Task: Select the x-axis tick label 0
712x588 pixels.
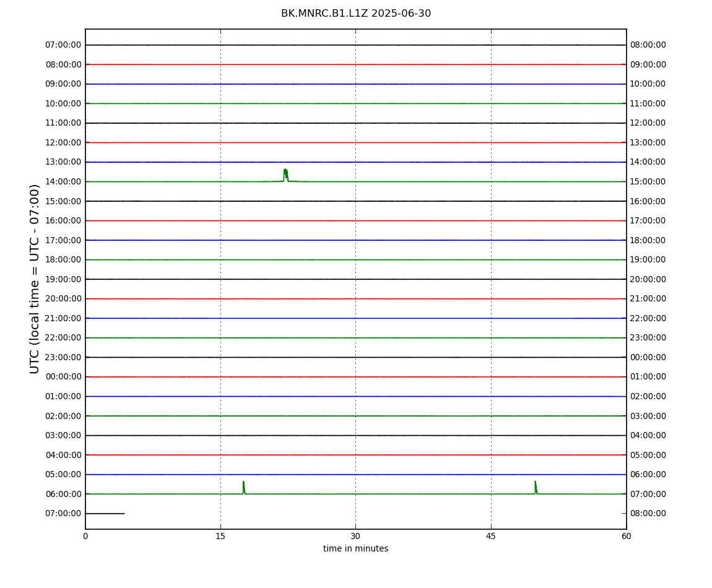Action: click(85, 536)
